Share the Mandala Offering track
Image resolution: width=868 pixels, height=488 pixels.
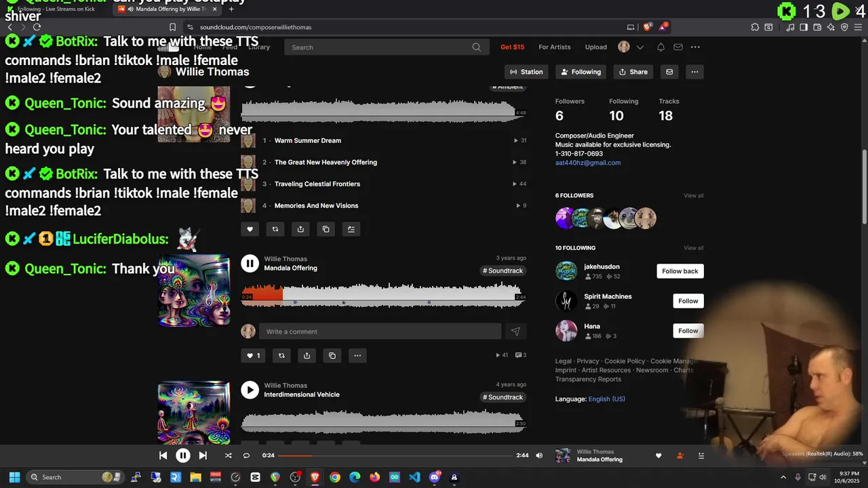307,355
